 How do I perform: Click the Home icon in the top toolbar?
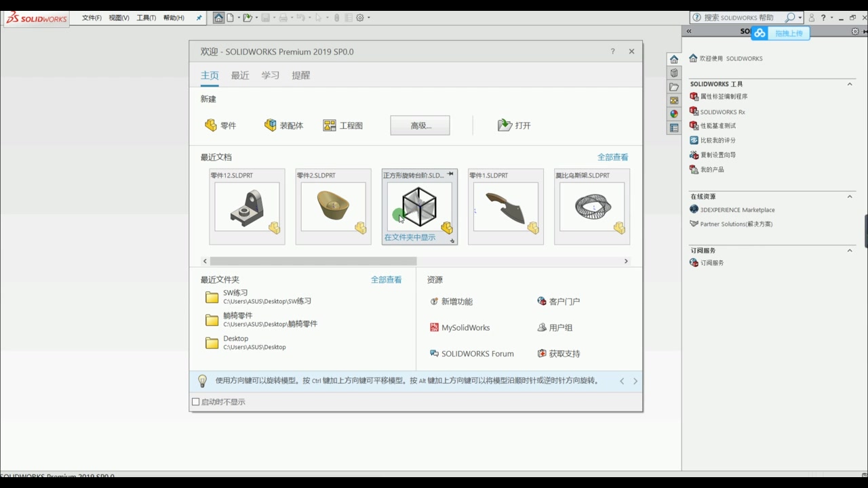(218, 18)
